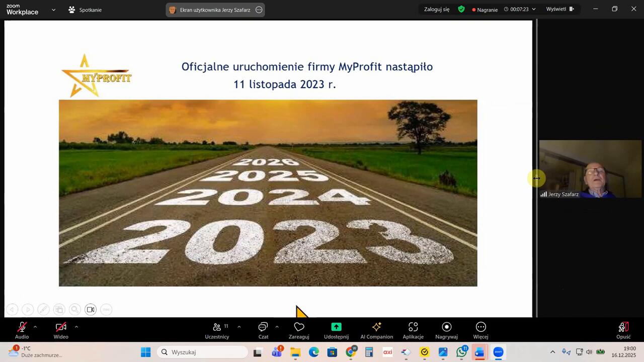Screen dimensions: 644x362
Task: Open the AI Companion panel
Action: coord(376,330)
